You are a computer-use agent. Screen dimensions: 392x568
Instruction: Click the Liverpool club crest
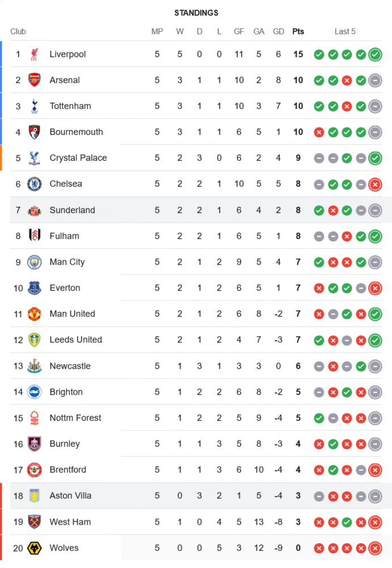point(35,55)
